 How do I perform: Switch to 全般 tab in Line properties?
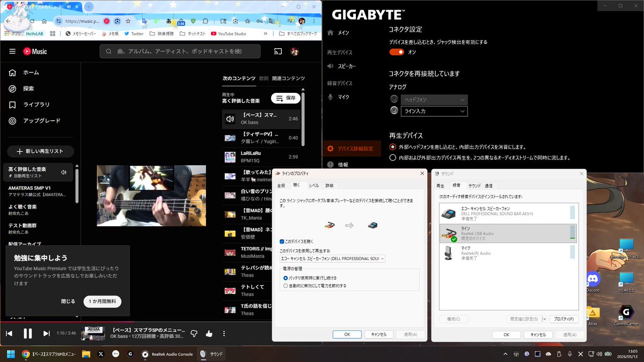coord(281,185)
